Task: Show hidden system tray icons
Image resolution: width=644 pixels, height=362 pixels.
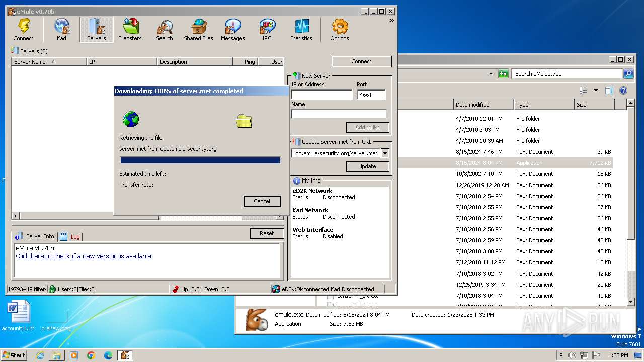Action: (x=561, y=355)
